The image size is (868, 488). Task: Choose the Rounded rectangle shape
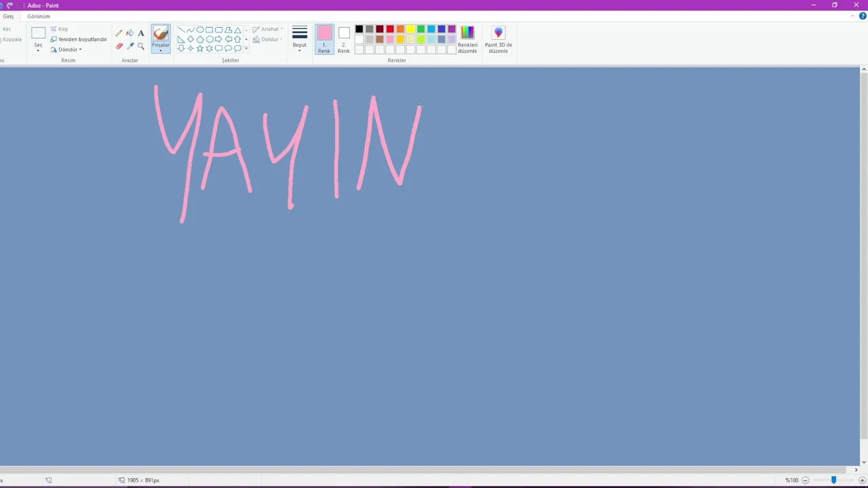pos(219,30)
